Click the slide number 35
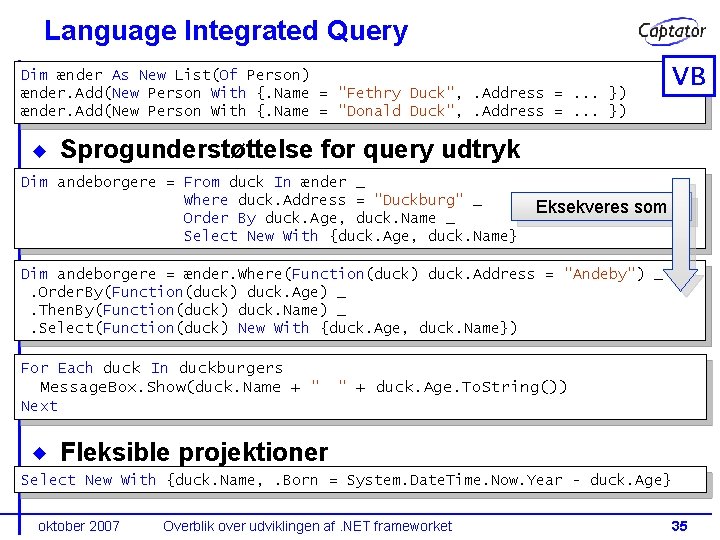 click(679, 526)
